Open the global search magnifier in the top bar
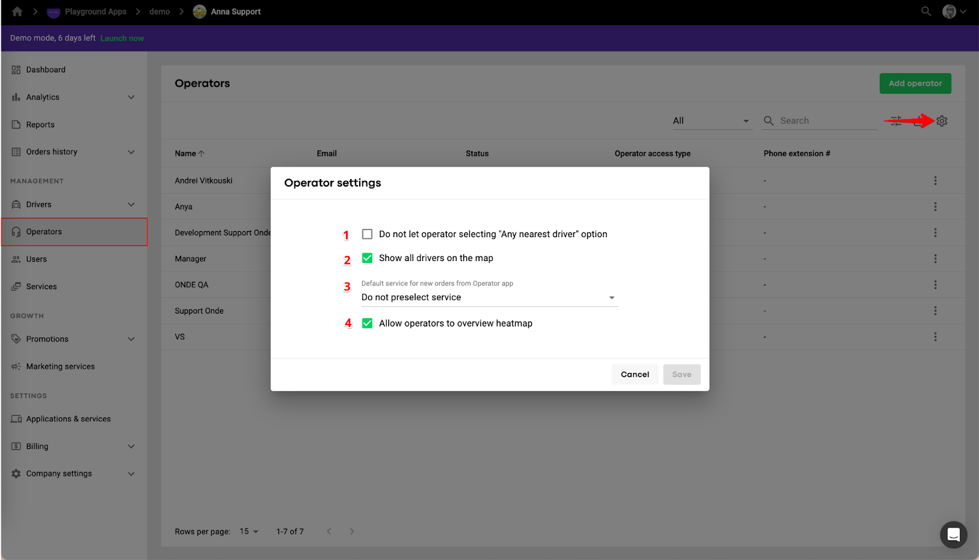Screen dimensions: 979x560 [x=926, y=12]
